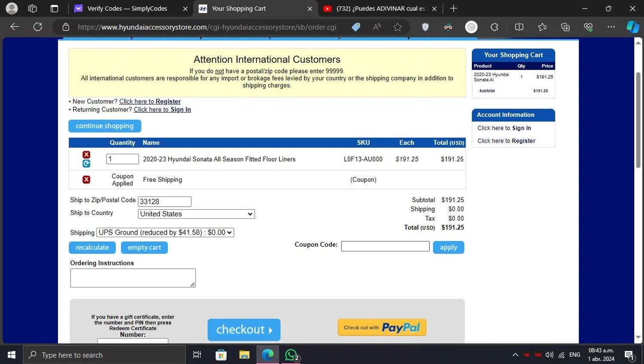
Task: Click 2020-23 Hyundai Sonata product in sidebar cart
Action: coord(491,77)
